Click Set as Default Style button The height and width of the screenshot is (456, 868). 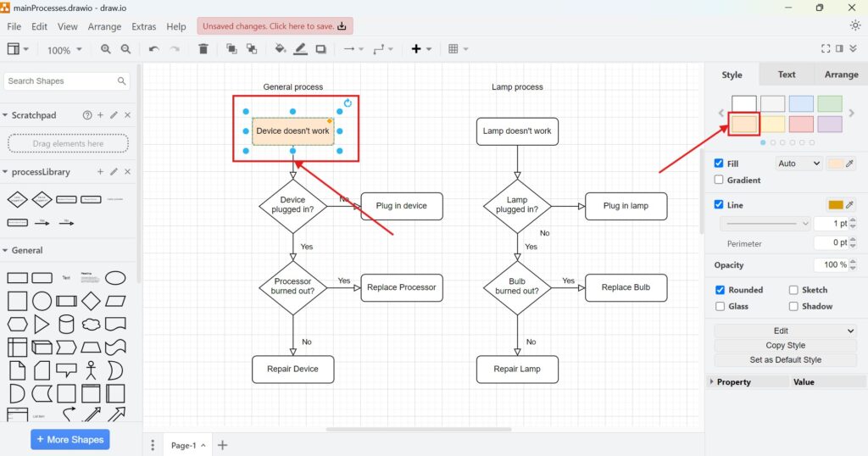coord(786,359)
